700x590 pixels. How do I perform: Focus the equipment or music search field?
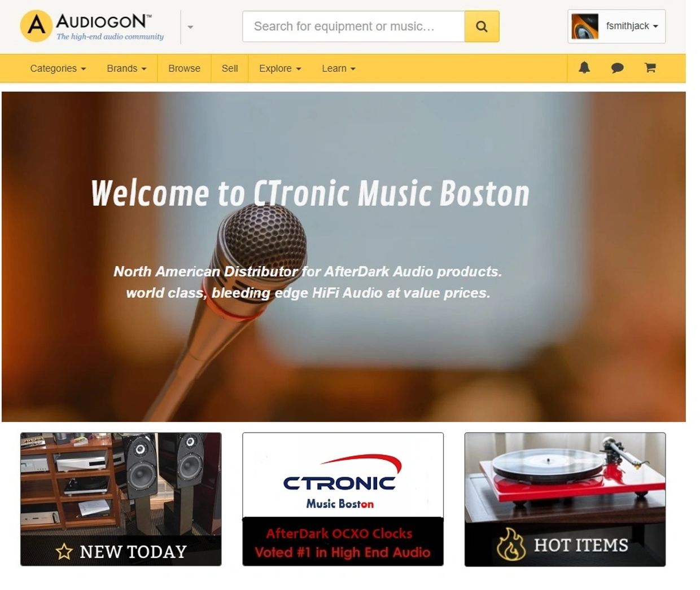354,27
